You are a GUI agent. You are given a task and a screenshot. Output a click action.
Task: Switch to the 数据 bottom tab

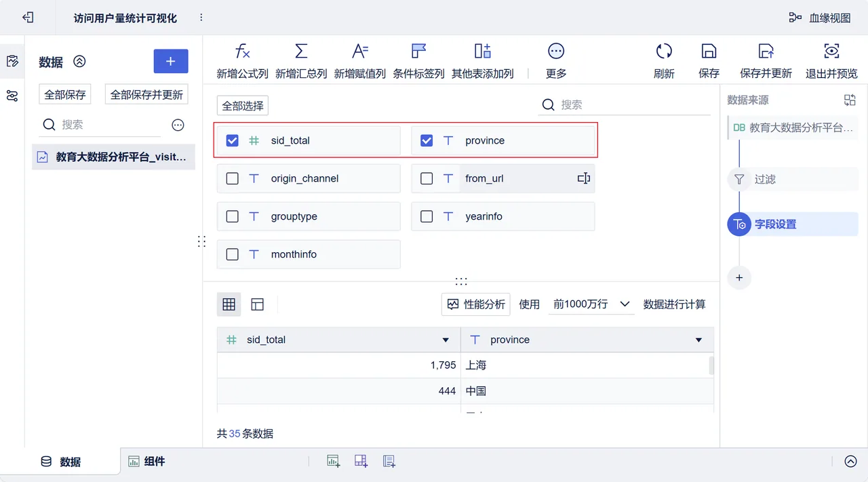[x=60, y=462]
